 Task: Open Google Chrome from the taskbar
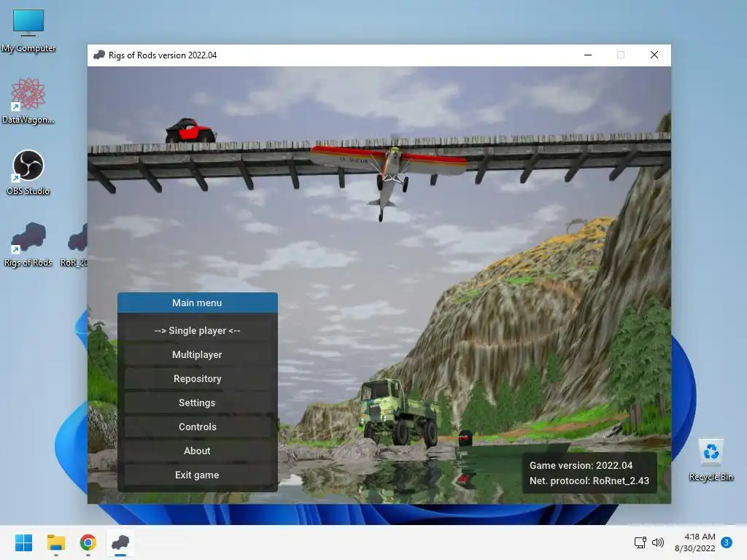coord(88,542)
